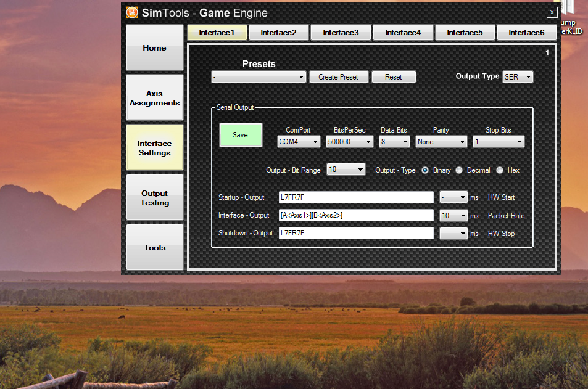Open the HW Stop delay dropdown
This screenshot has height=389, width=588.
click(x=453, y=234)
